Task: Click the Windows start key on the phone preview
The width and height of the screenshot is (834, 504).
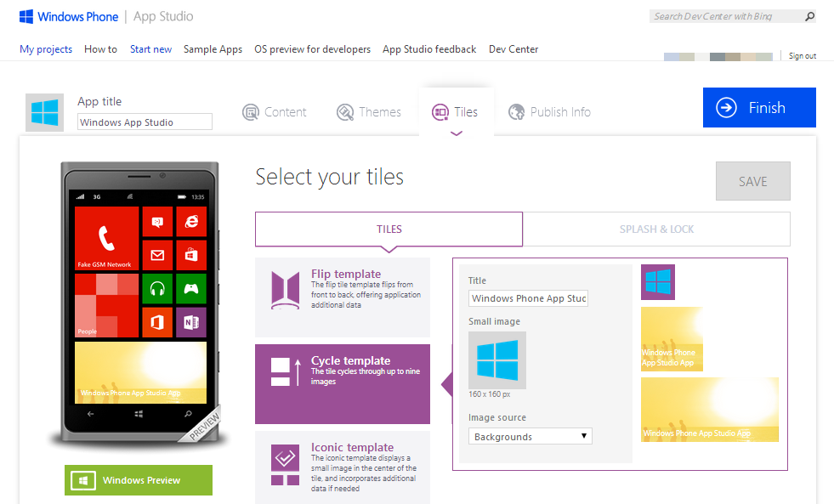Action: 139,414
